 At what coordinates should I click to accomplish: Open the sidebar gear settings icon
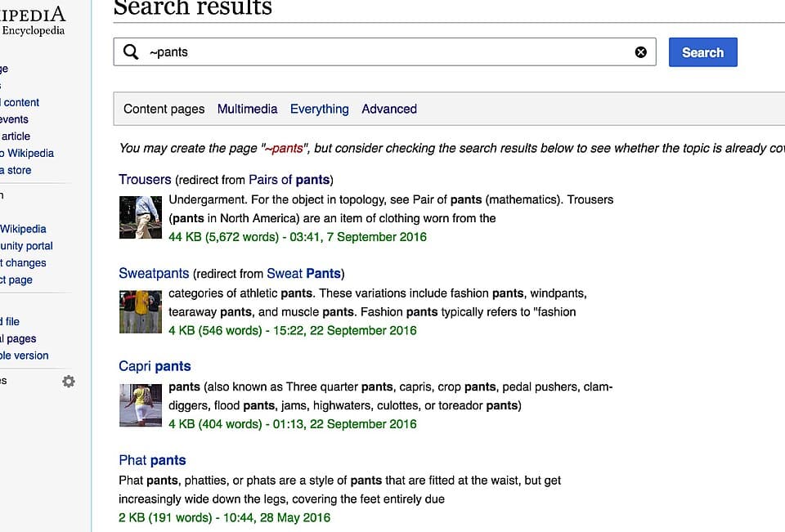pos(69,382)
